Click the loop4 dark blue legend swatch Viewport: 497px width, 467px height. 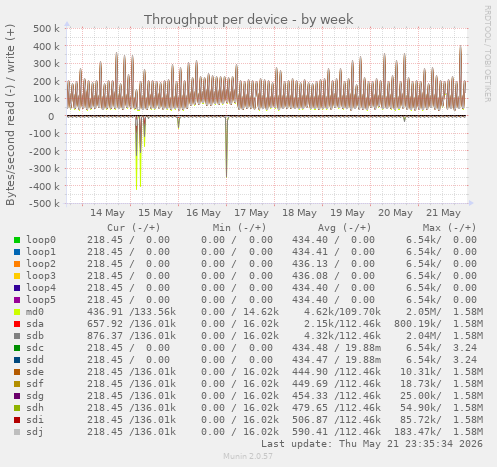17,288
